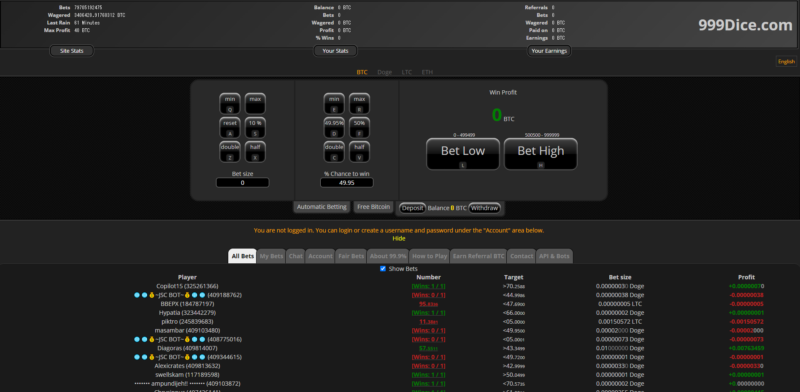Click player Alexicrates (409813632)
The width and height of the screenshot is (800, 392).
click(187, 366)
